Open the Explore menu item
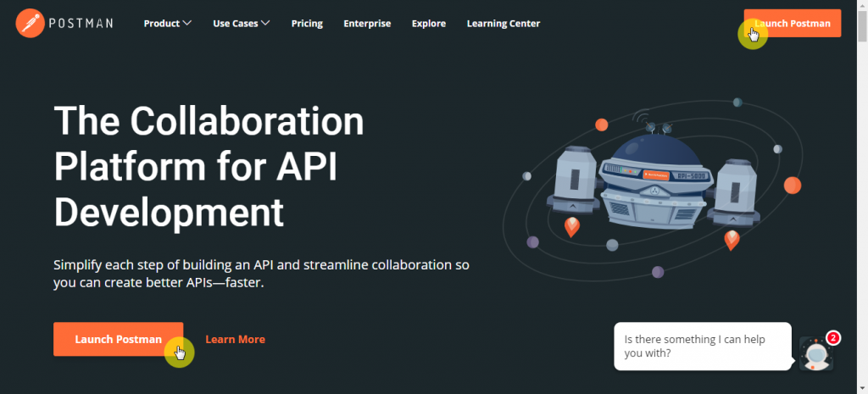868x394 pixels. click(428, 23)
